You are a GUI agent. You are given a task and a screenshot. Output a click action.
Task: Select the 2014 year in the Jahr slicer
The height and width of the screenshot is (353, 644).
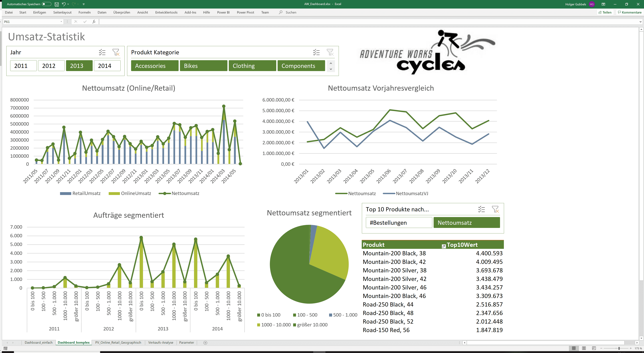click(107, 66)
